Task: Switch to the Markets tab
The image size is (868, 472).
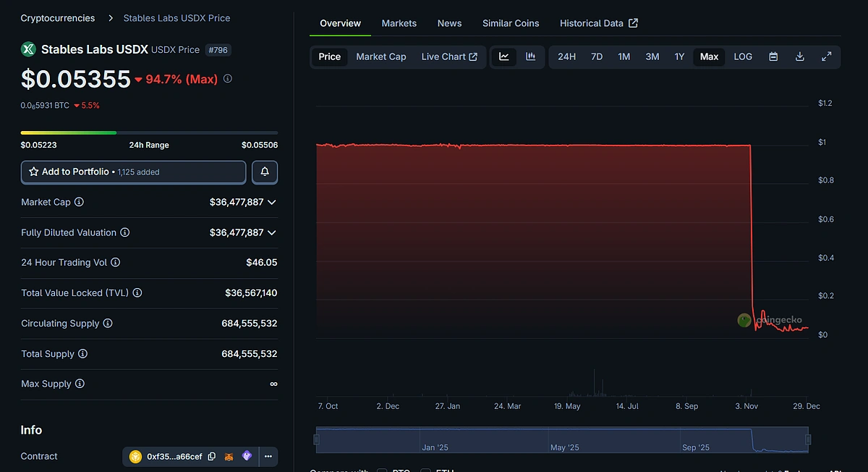Action: pos(399,23)
